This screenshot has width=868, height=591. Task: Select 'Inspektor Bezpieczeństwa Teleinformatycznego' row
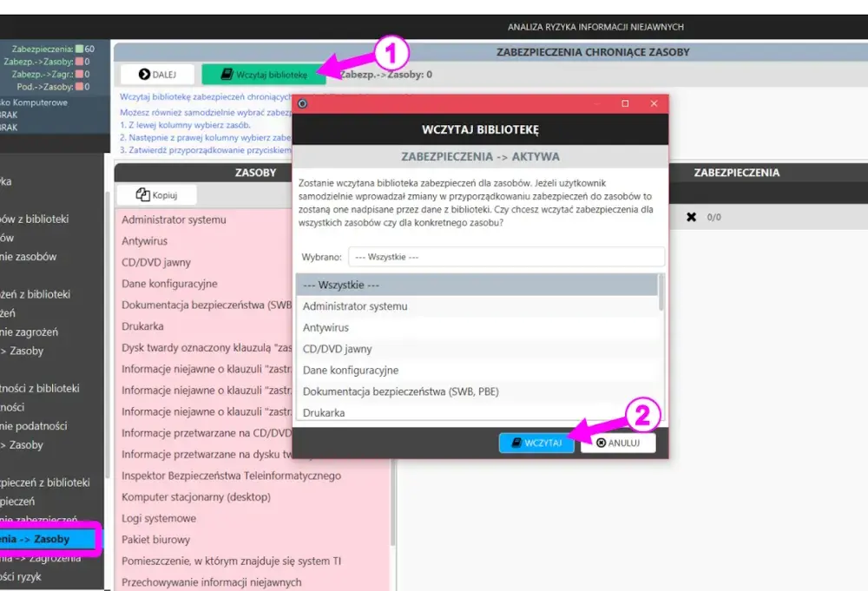pos(253,476)
